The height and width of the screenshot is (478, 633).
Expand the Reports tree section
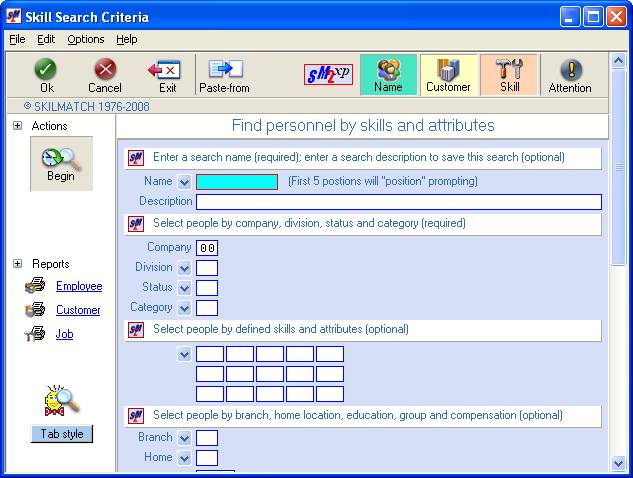(x=18, y=264)
